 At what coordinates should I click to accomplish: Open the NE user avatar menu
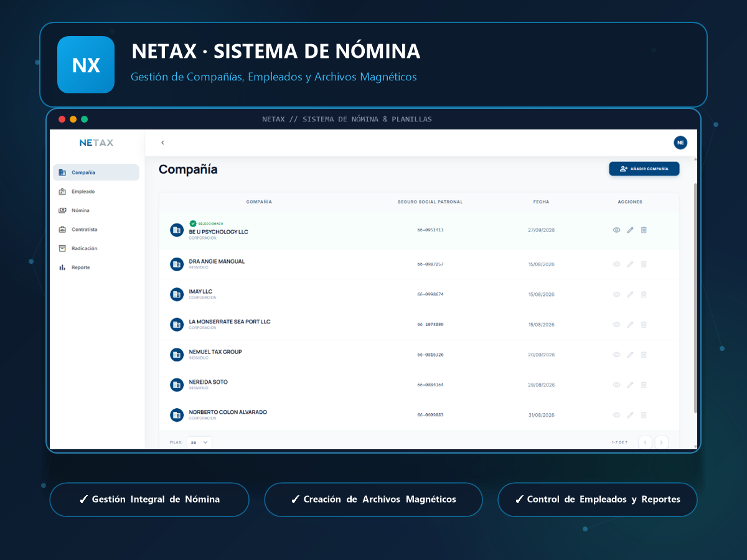click(x=680, y=142)
